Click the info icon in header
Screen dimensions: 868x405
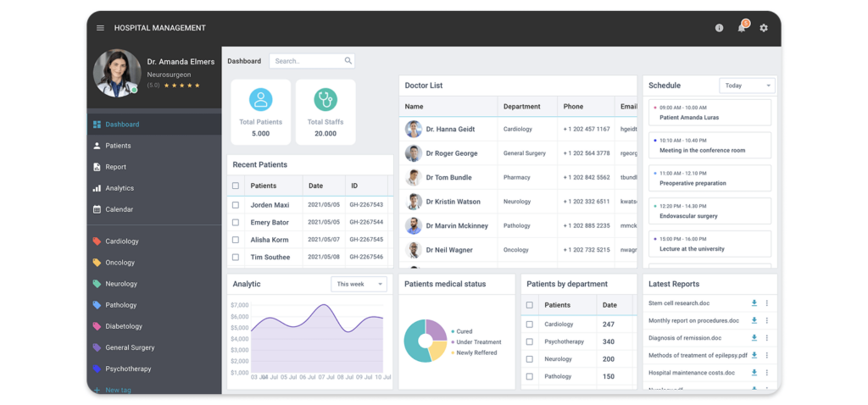[x=719, y=28]
